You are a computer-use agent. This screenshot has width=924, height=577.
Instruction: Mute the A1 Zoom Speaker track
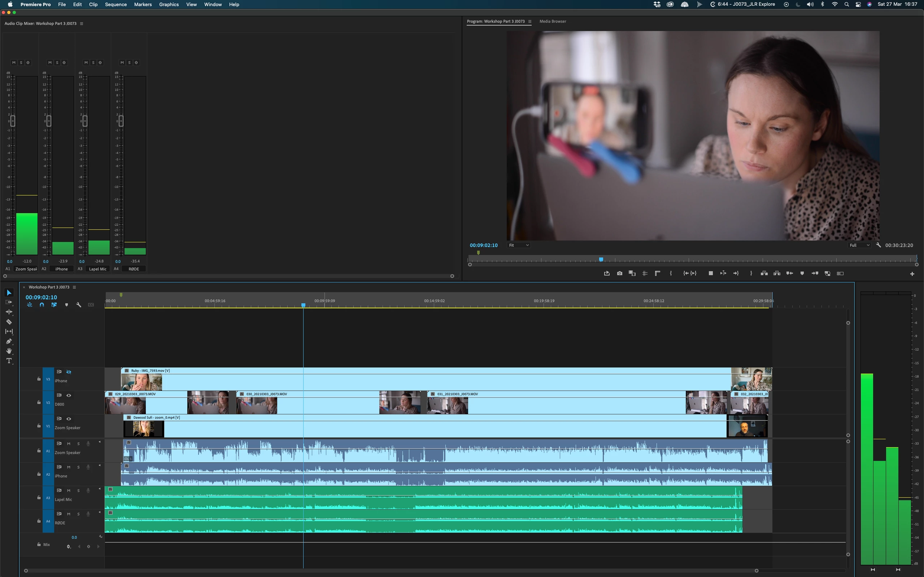tap(69, 444)
